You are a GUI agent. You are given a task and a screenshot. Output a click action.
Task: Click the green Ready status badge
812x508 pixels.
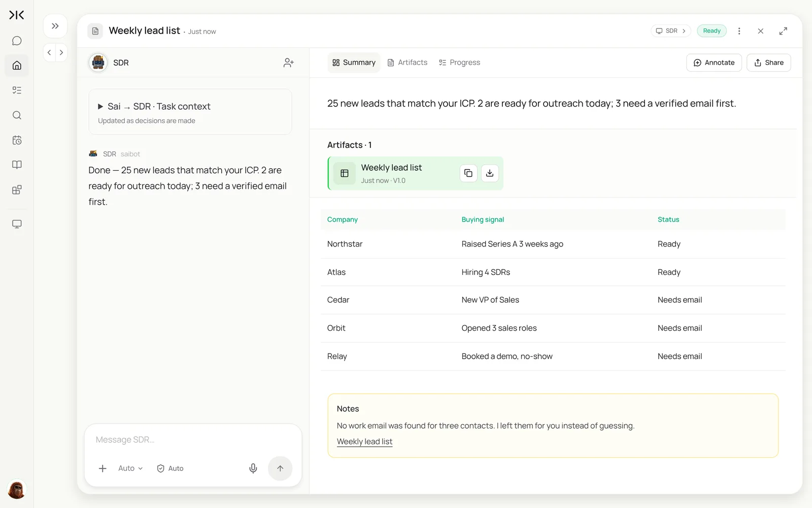pyautogui.click(x=712, y=31)
